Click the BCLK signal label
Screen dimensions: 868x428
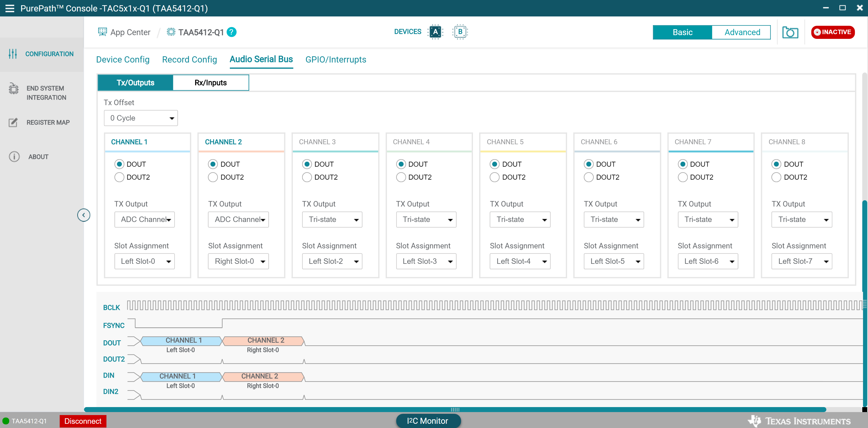(x=111, y=307)
